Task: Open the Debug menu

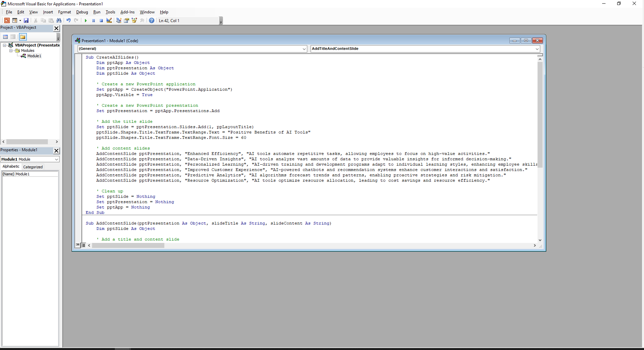Action: (82, 12)
